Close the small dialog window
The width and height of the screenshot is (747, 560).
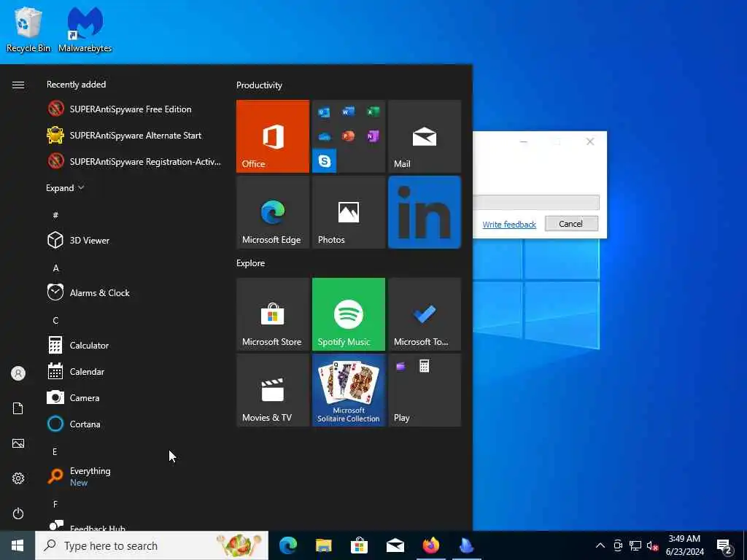[x=589, y=141]
